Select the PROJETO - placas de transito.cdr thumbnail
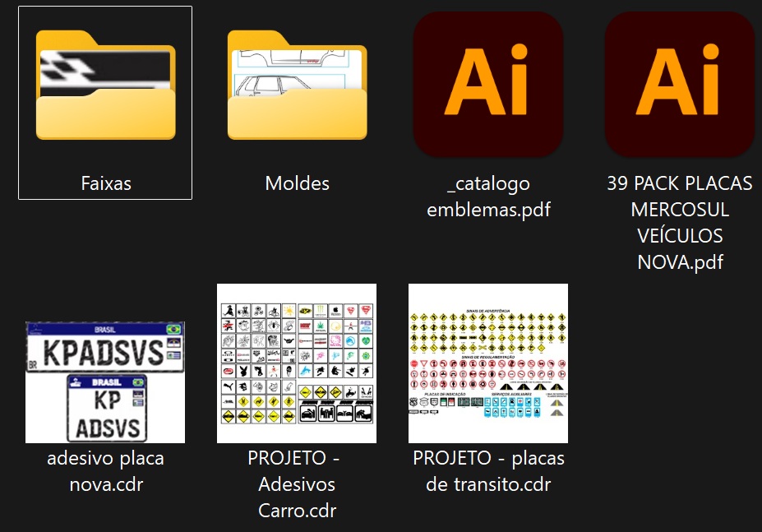 tap(488, 363)
